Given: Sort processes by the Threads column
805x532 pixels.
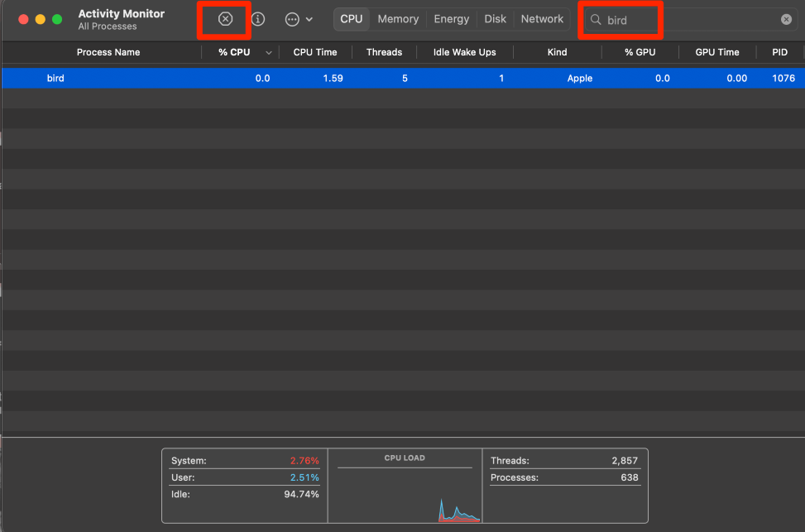Looking at the screenshot, I should click(x=384, y=51).
